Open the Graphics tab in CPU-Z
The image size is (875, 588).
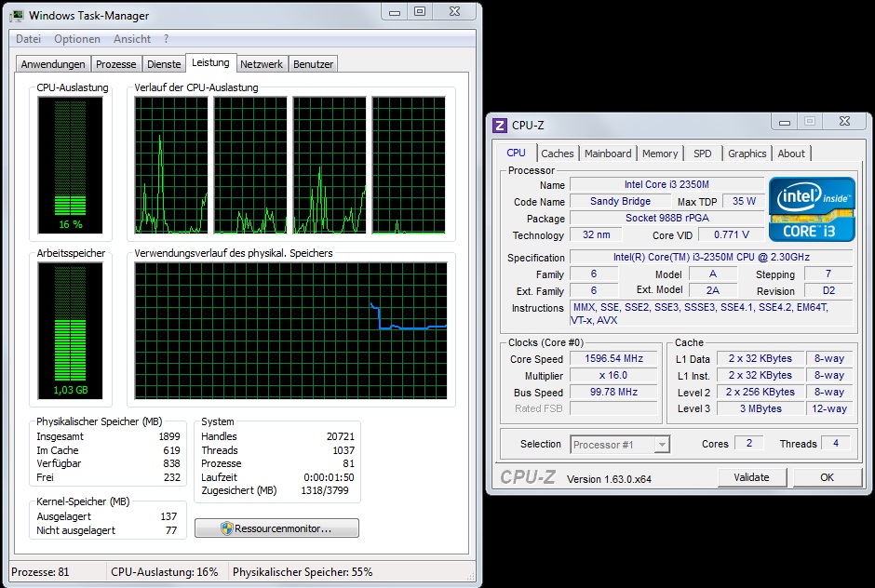tap(747, 154)
